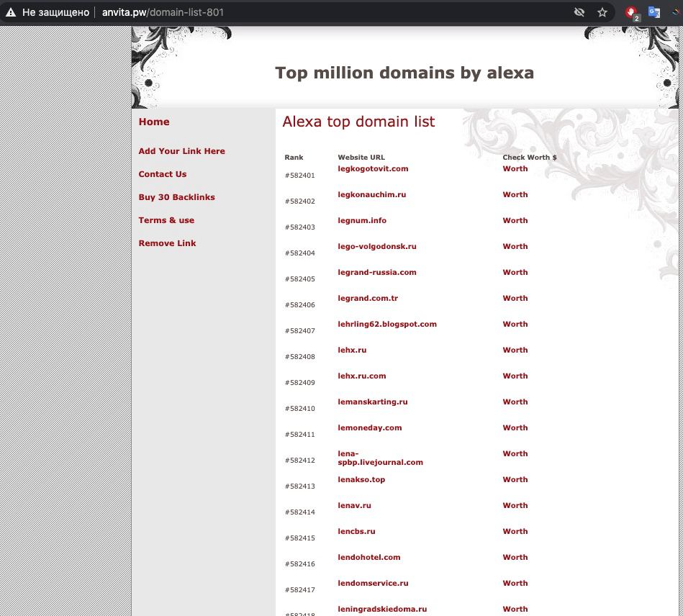Check Worth for lehrling62.blogspot.com
The width and height of the screenshot is (683, 616).
(x=515, y=324)
